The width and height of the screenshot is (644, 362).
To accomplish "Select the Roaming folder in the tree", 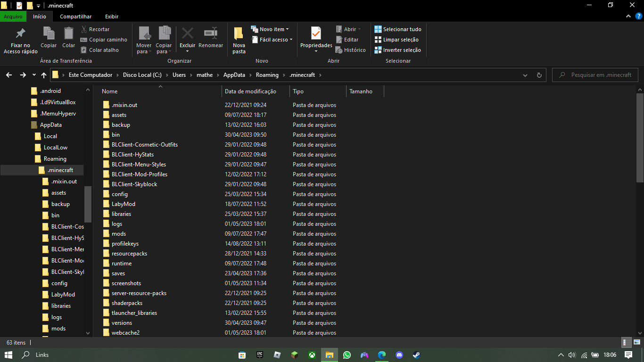I will (55, 159).
